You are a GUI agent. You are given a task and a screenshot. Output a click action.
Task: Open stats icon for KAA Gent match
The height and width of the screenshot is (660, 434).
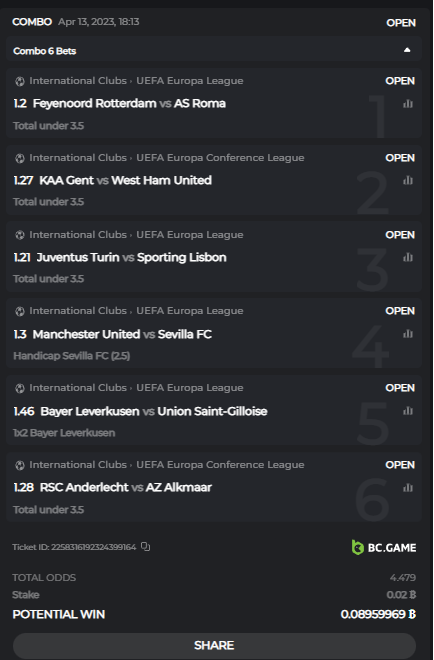pos(407,180)
